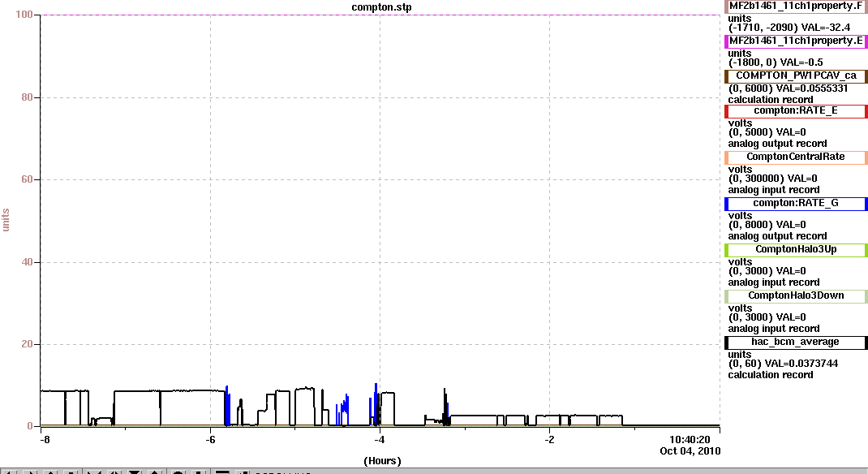This screenshot has width=868, height=474.
Task: Click the 80 tick label on y-axis
Action: [x=27, y=97]
